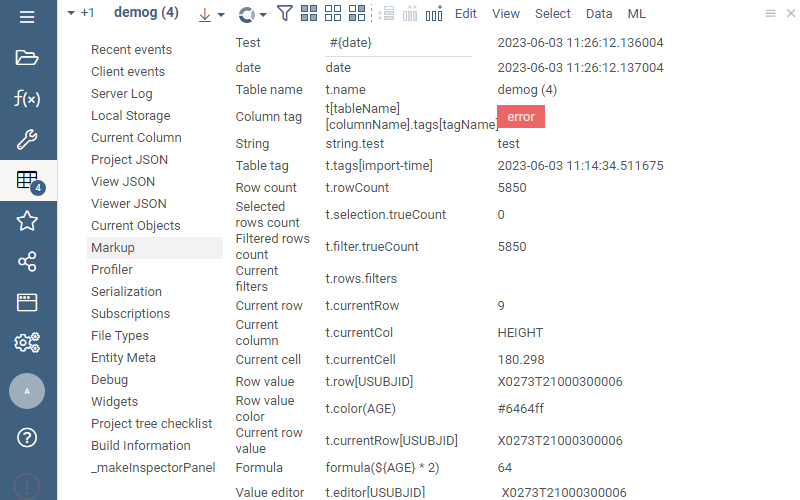Click the wrench tools icon
800x500 pixels.
(x=27, y=139)
